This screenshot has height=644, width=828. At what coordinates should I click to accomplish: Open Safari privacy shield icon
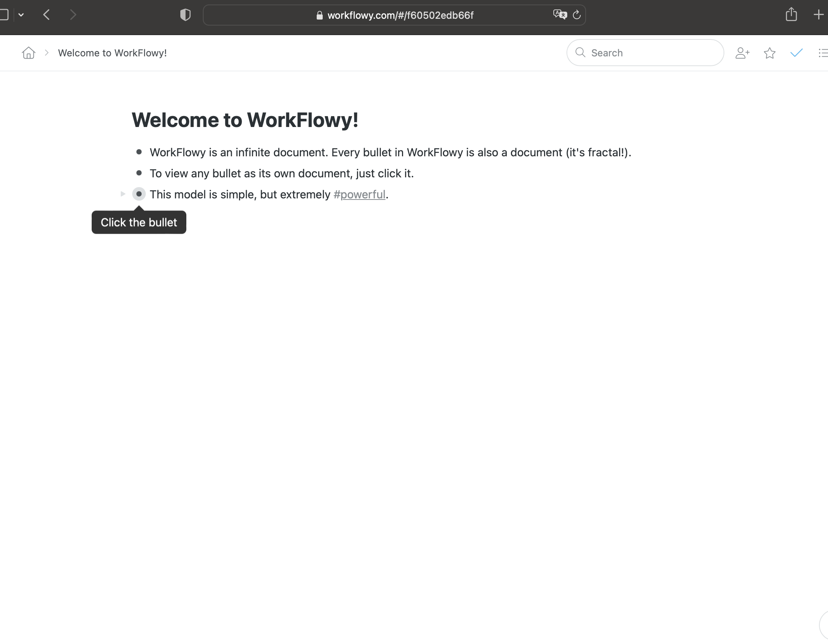coord(185,15)
